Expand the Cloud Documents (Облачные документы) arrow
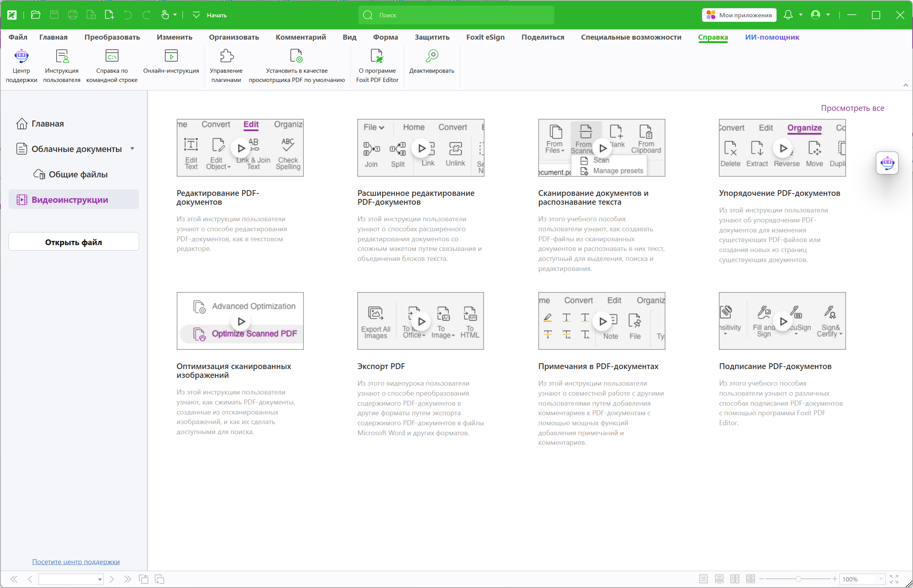The width and height of the screenshot is (913, 588). [x=132, y=149]
